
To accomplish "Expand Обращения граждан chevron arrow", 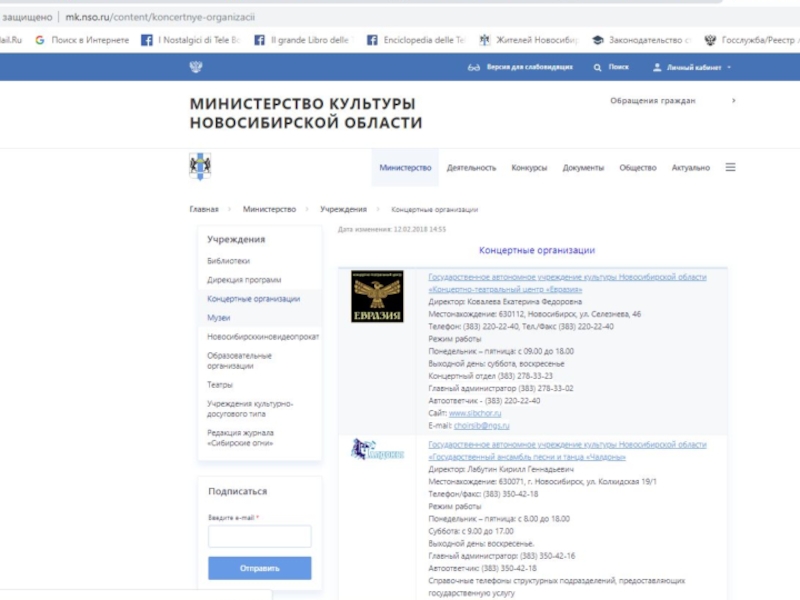I will (x=734, y=101).
